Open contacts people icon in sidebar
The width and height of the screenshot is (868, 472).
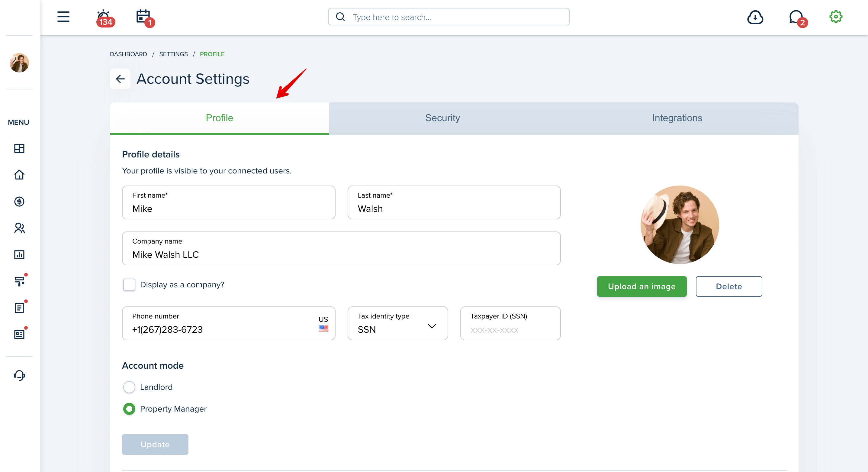coord(19,228)
